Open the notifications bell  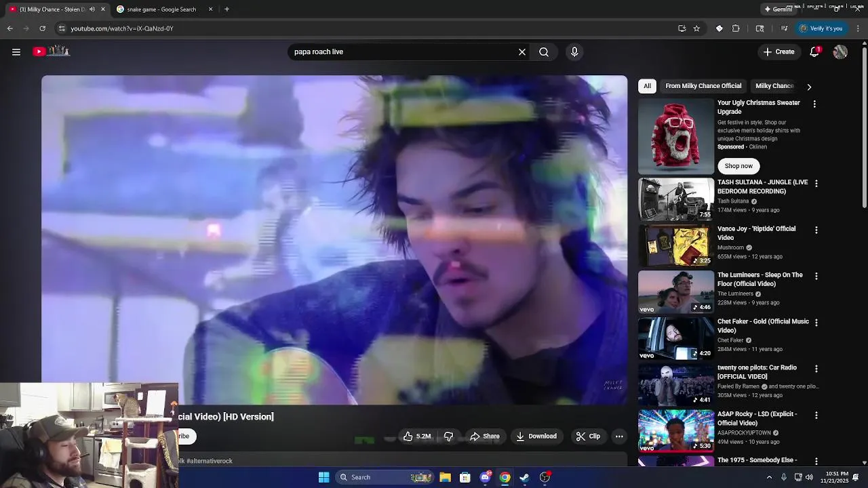coord(815,52)
